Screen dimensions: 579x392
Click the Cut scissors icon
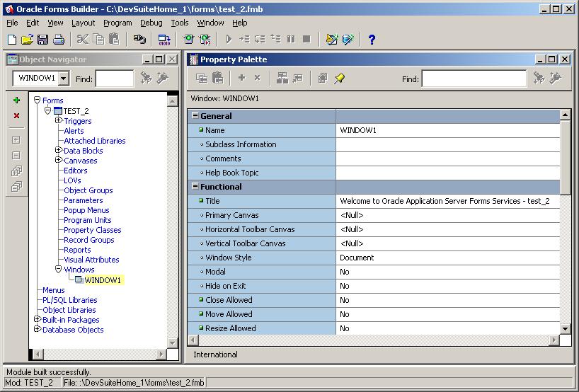[x=82, y=40]
